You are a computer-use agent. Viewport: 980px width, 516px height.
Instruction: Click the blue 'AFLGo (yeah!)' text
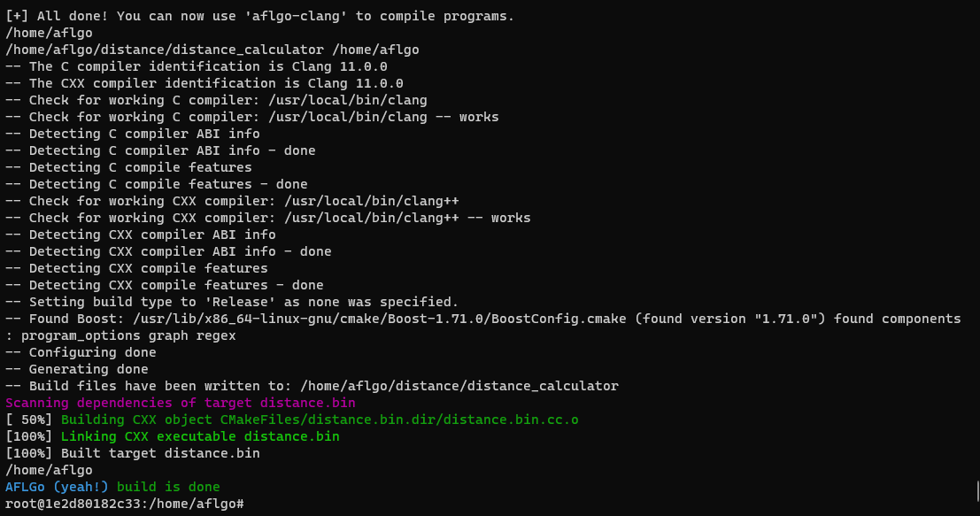coord(57,487)
